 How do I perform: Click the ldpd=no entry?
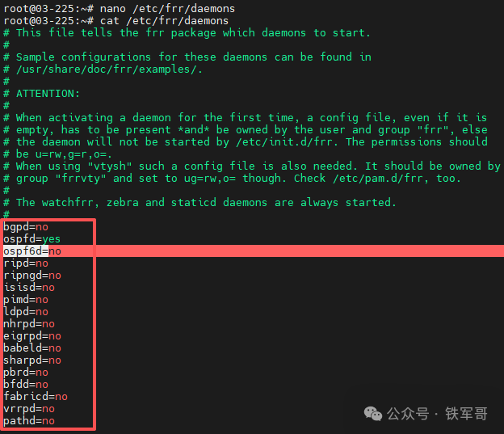tap(26, 312)
